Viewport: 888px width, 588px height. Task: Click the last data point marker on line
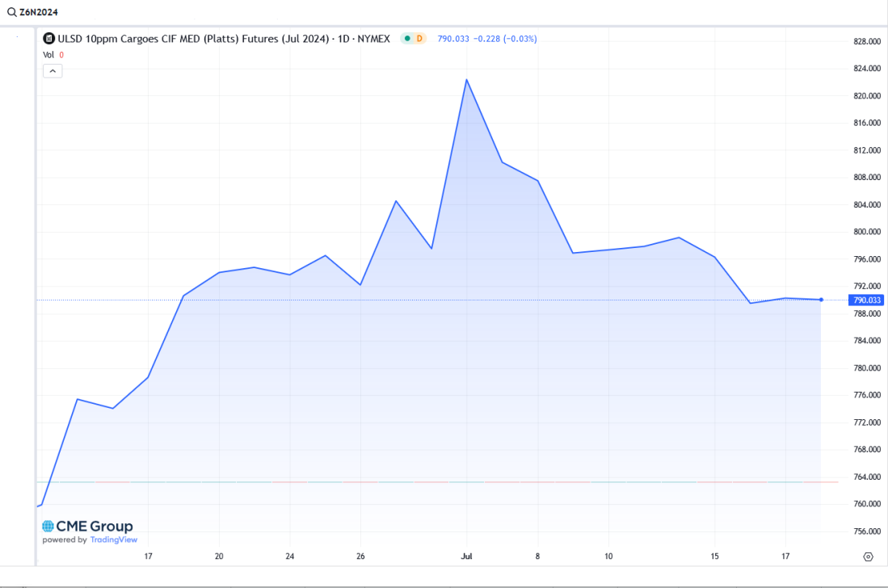(x=821, y=300)
